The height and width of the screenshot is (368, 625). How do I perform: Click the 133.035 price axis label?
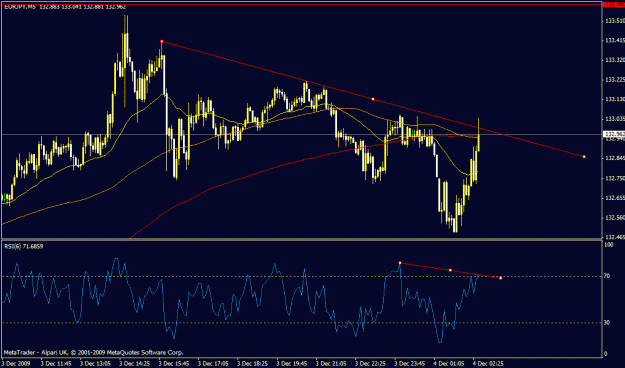coord(614,118)
